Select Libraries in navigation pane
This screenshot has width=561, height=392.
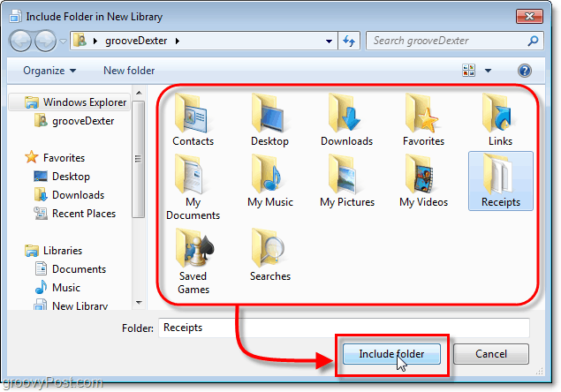pyautogui.click(x=54, y=251)
